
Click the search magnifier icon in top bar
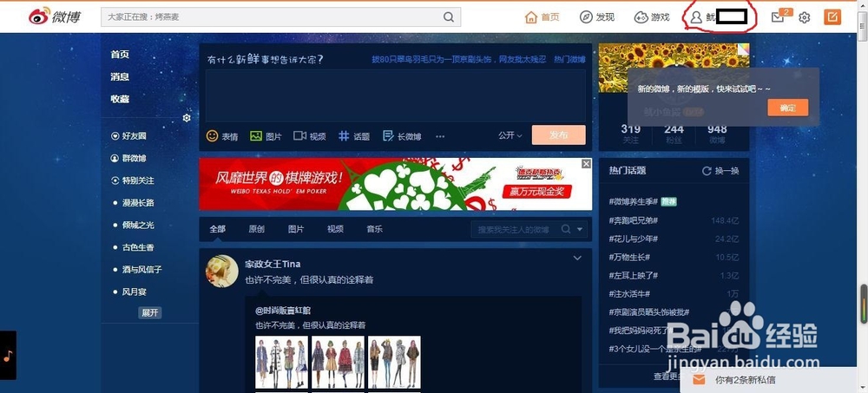(x=449, y=17)
